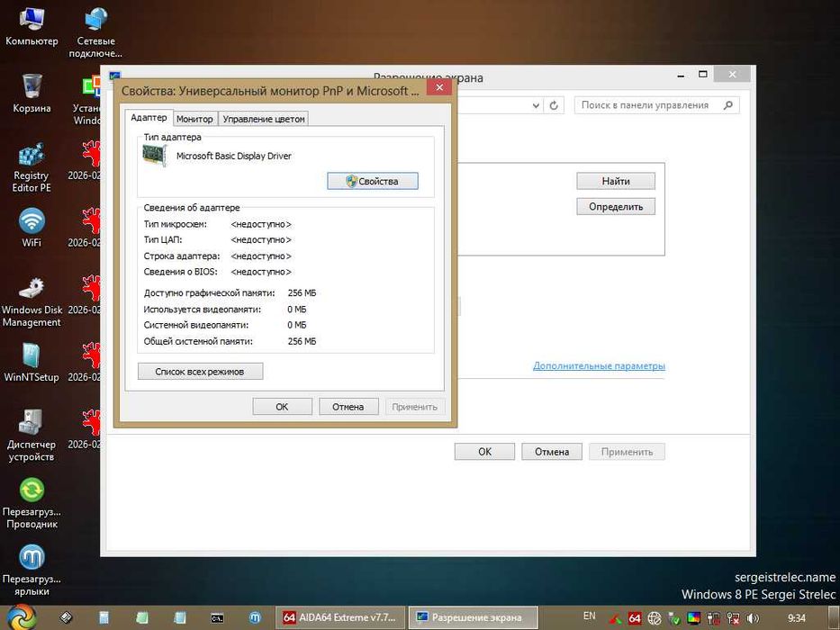Image resolution: width=840 pixels, height=630 pixels.
Task: Open the WiFi desktop icon
Action: 32,228
